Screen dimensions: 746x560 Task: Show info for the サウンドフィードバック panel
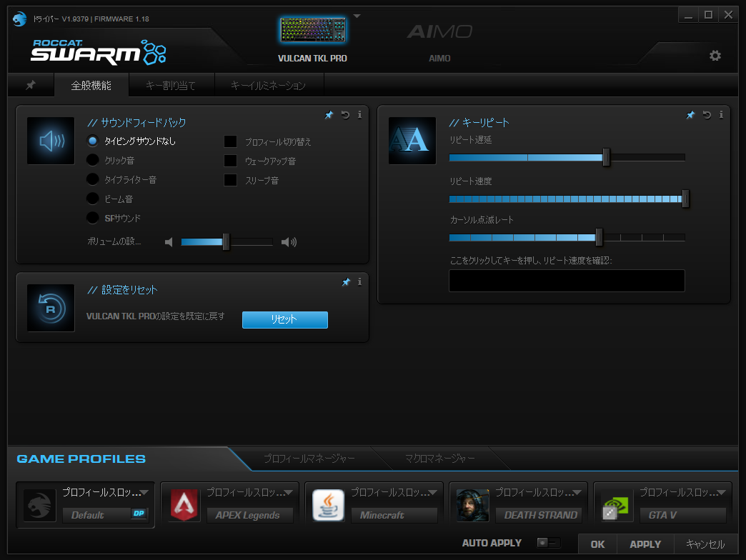(359, 114)
